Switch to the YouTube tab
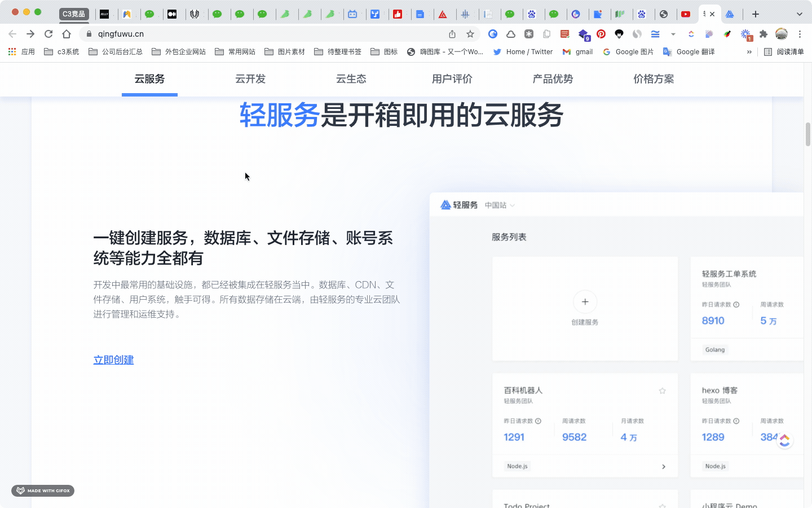This screenshot has width=812, height=508. 686,14
